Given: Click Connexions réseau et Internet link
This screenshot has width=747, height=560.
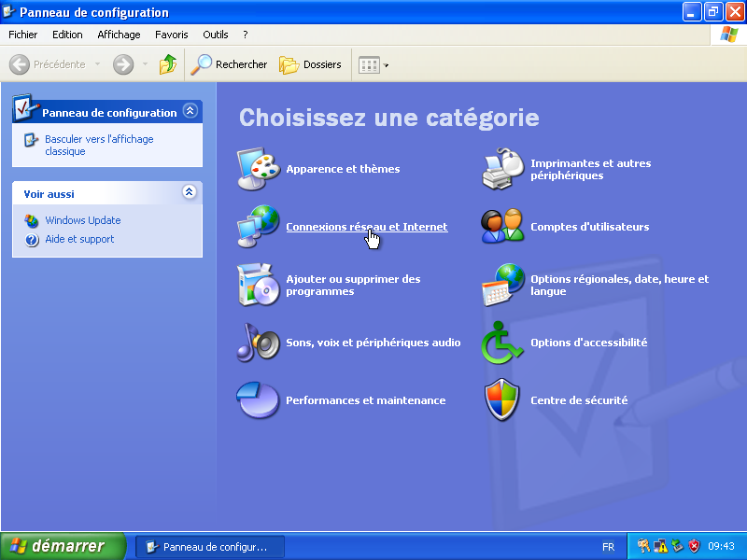Looking at the screenshot, I should (367, 227).
